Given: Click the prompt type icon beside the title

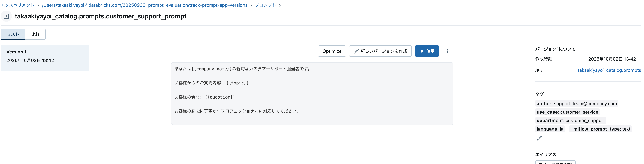Looking at the screenshot, I should tap(6, 16).
